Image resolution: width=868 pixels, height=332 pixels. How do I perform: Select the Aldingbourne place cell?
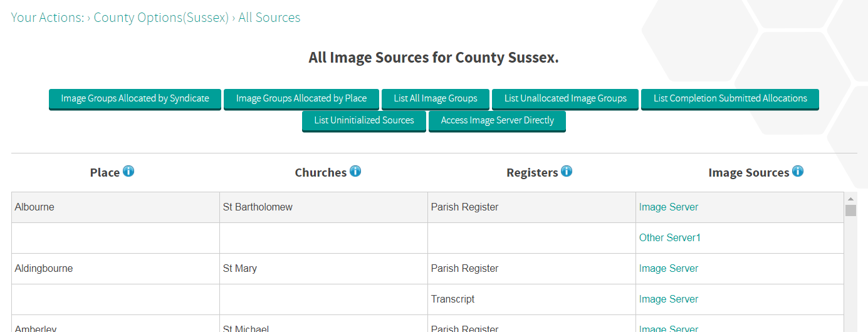[x=116, y=269]
